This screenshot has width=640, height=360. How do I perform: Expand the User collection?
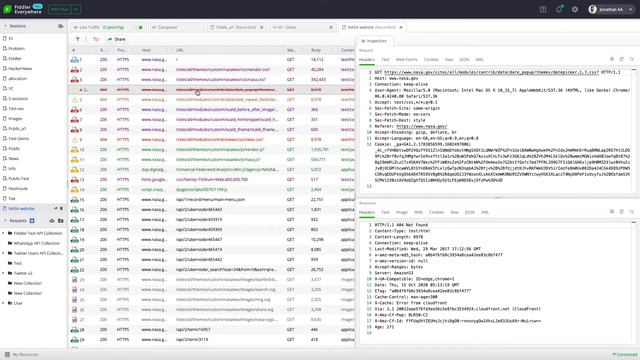(x=3, y=303)
